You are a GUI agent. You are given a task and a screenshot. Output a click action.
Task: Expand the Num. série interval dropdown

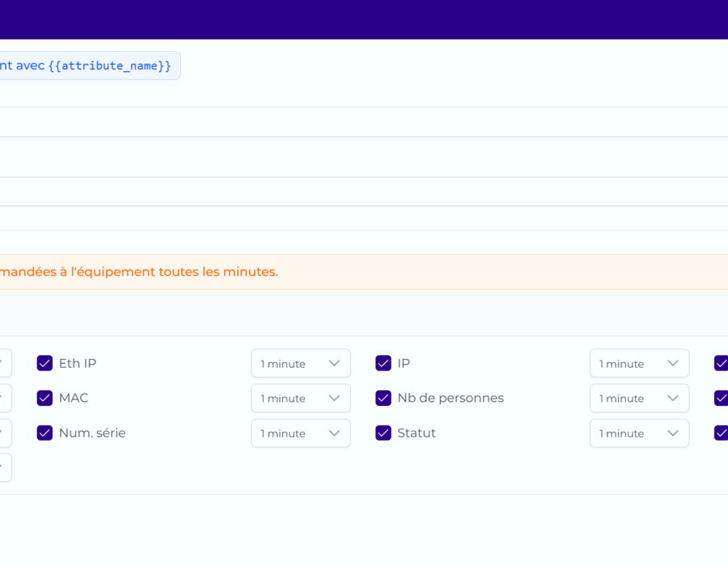(300, 433)
